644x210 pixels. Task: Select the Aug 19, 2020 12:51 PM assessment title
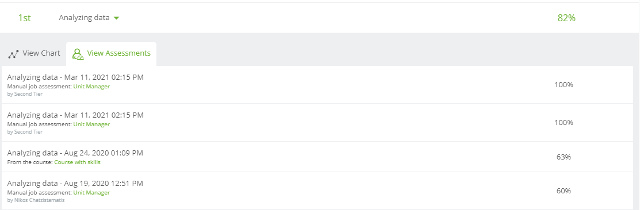click(75, 184)
